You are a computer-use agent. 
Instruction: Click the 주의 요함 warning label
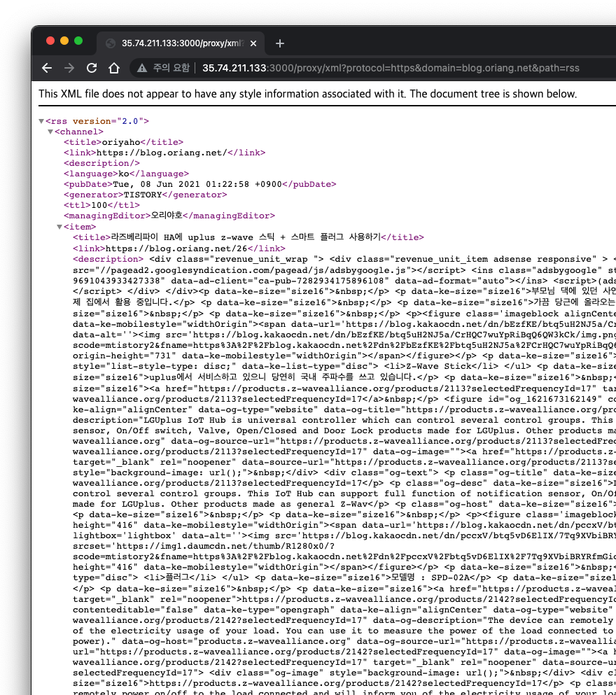[x=171, y=68]
